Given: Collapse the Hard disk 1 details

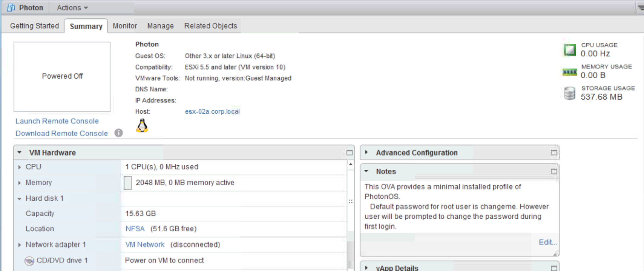Looking at the screenshot, I should coord(20,199).
